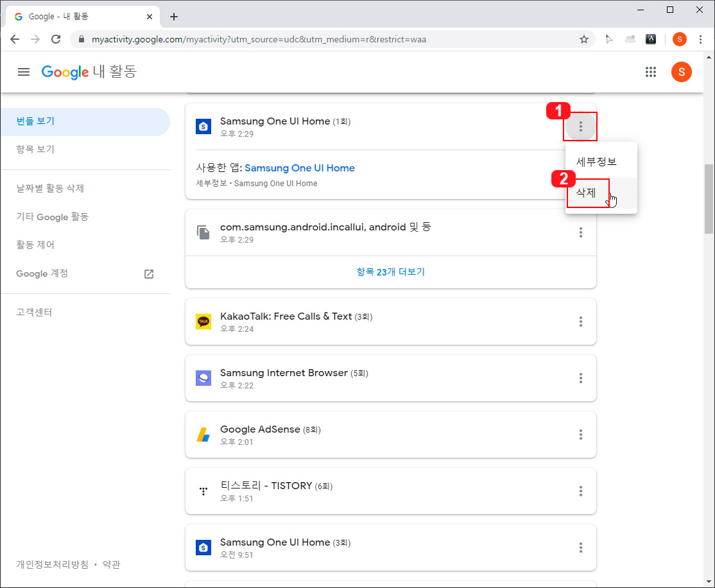715x588 pixels.
Task: Open more options for KakaoTalk card
Action: pos(580,322)
